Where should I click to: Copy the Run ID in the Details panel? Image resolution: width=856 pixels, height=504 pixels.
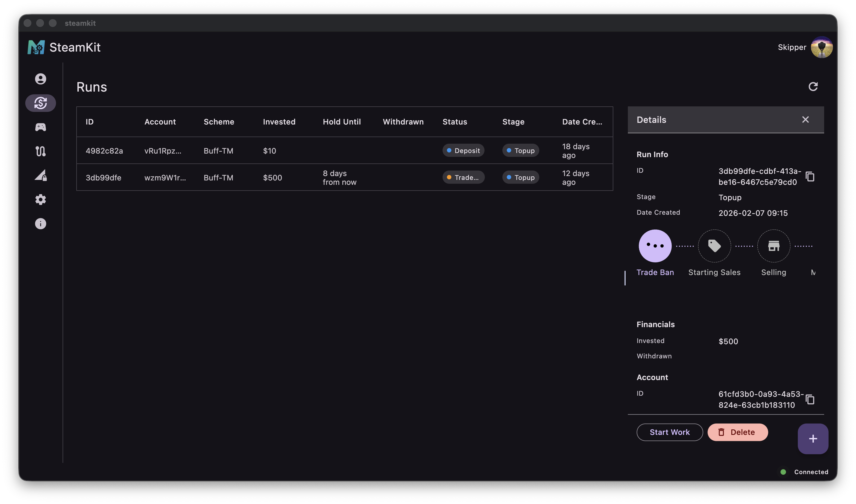point(810,177)
